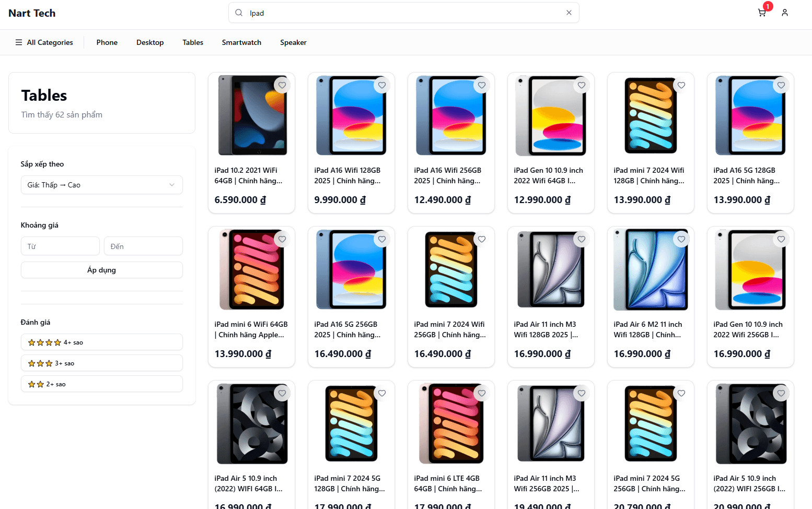Add iPad 10.2 2021 Wifi to wishlist
The width and height of the screenshot is (812, 509).
point(282,85)
